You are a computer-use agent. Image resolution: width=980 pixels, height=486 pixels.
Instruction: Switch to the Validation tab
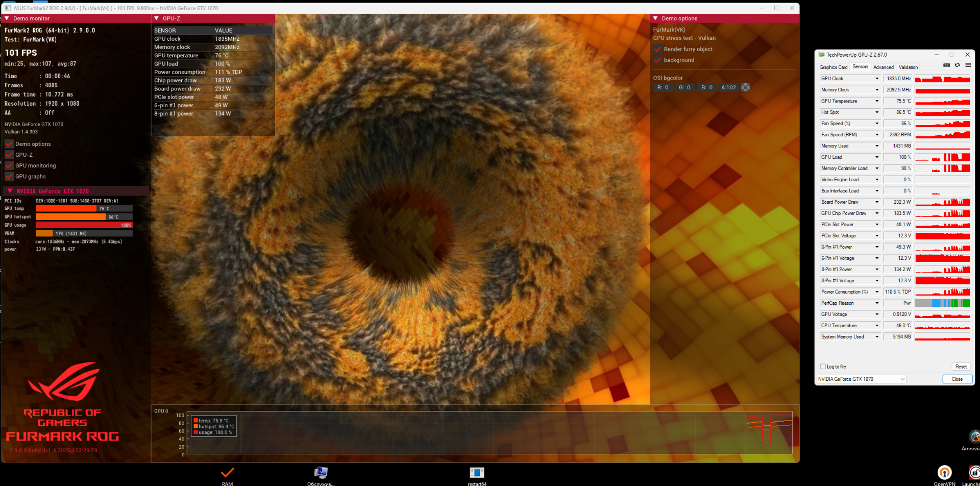908,67
